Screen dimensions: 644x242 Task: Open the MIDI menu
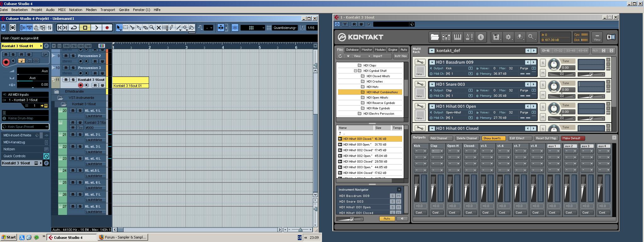click(62, 10)
